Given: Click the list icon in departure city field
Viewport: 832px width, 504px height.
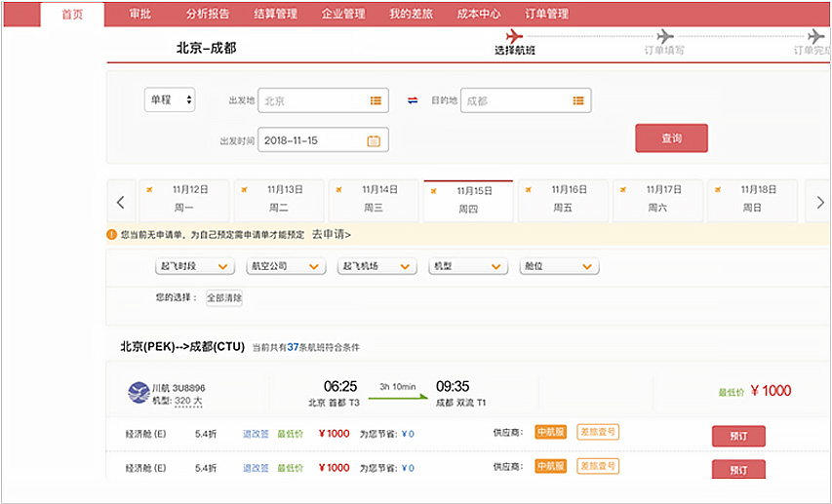Looking at the screenshot, I should [x=376, y=100].
